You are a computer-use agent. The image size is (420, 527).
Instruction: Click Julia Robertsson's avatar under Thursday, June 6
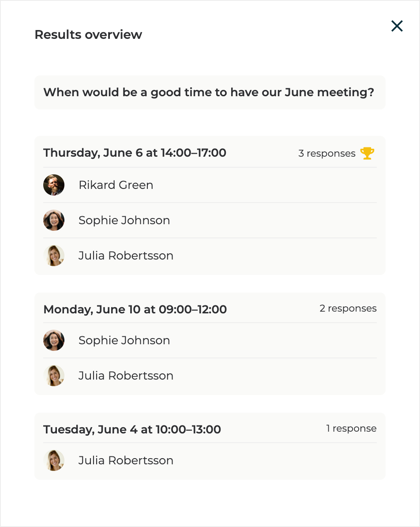(x=54, y=256)
